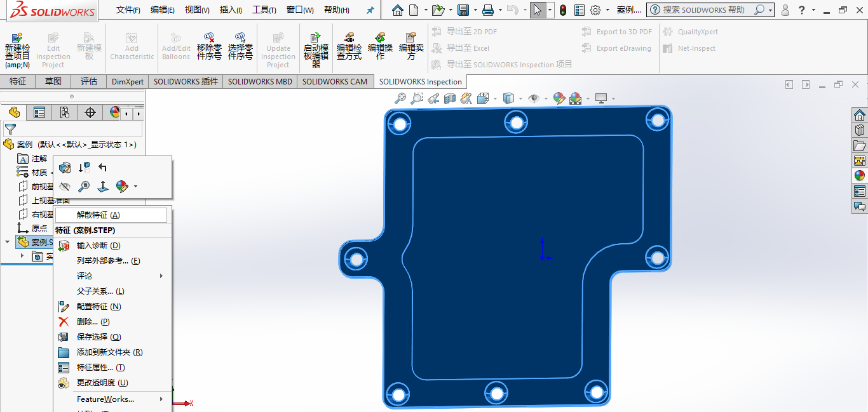Switch to SOLIDWORKS CAM tab
Viewport: 868px width, 412px height.
[335, 81]
